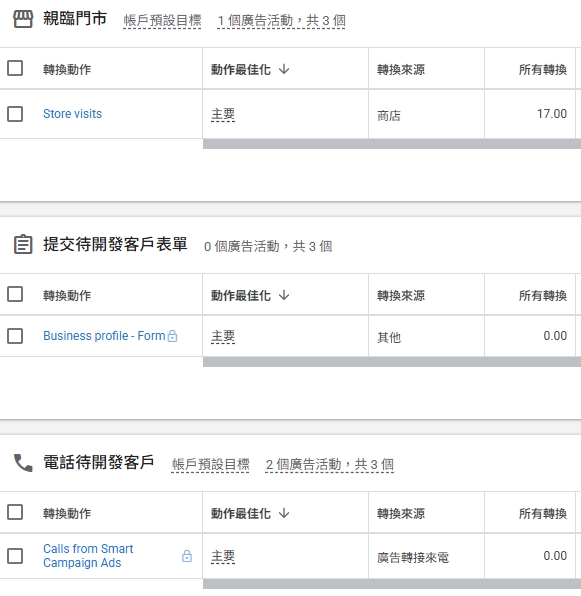Screen dimensions: 581x596
Task: Open 主要 optimization setting for Calls from Smart Campaign Ads
Action: coord(223,556)
